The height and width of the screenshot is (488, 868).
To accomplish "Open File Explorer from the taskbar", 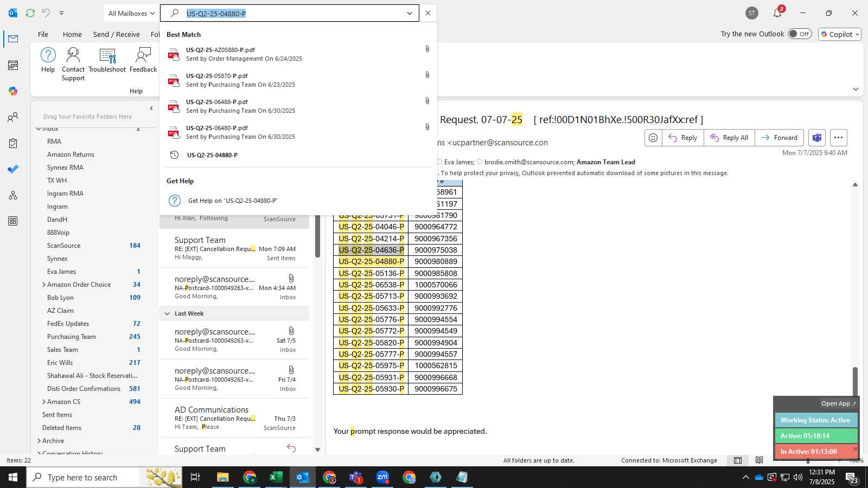I will (x=223, y=477).
